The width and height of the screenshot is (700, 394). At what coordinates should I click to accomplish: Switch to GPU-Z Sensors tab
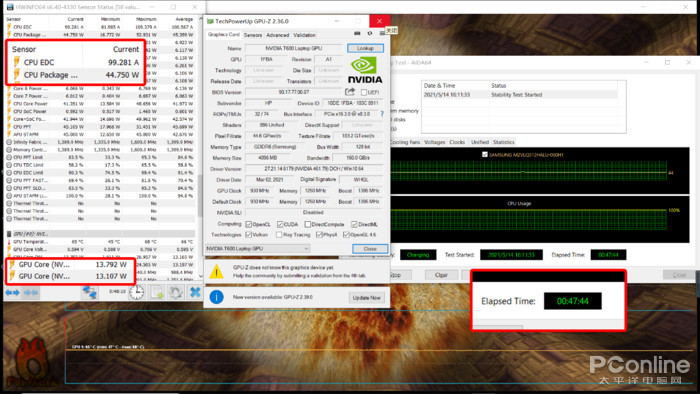click(x=253, y=35)
